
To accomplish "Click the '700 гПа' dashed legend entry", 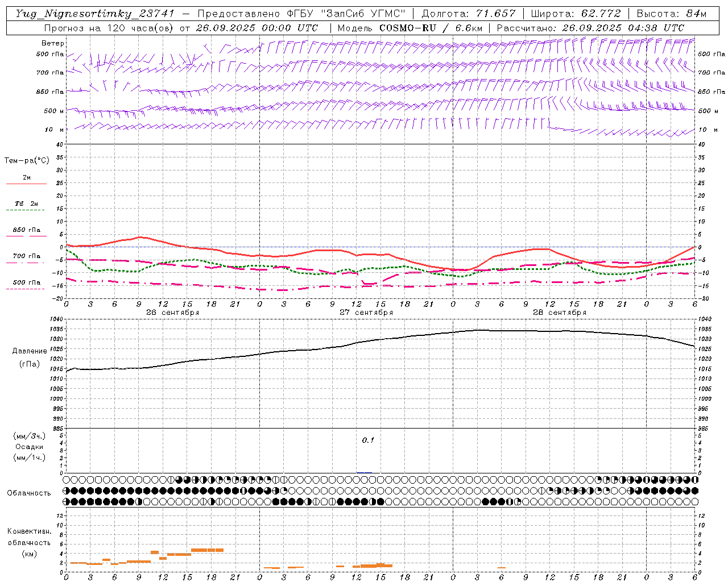I will [26, 256].
